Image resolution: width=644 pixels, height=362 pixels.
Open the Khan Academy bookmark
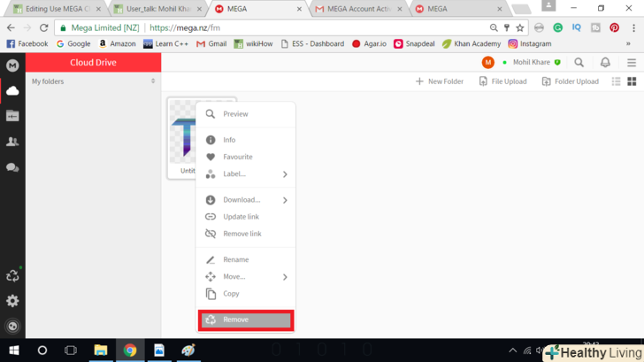pos(471,44)
